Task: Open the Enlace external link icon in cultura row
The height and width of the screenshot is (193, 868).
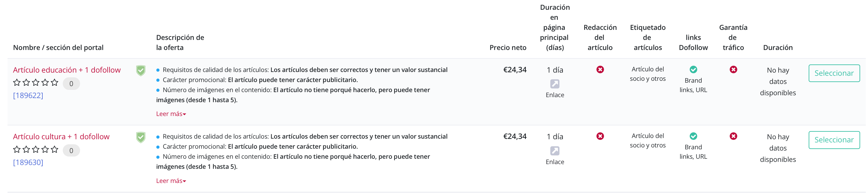Action: tap(555, 151)
